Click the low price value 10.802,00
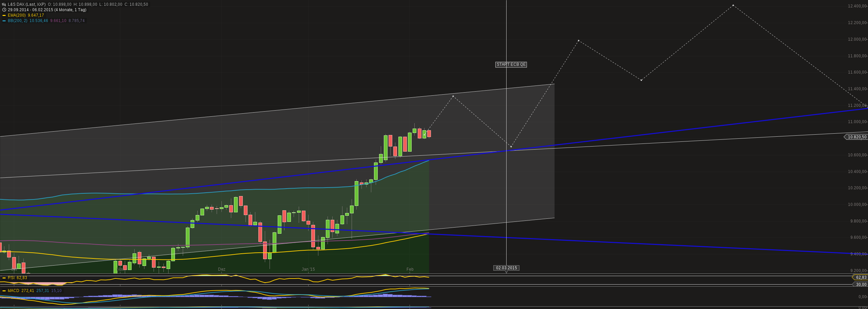Screen dimensions: 868x309 [113, 4]
